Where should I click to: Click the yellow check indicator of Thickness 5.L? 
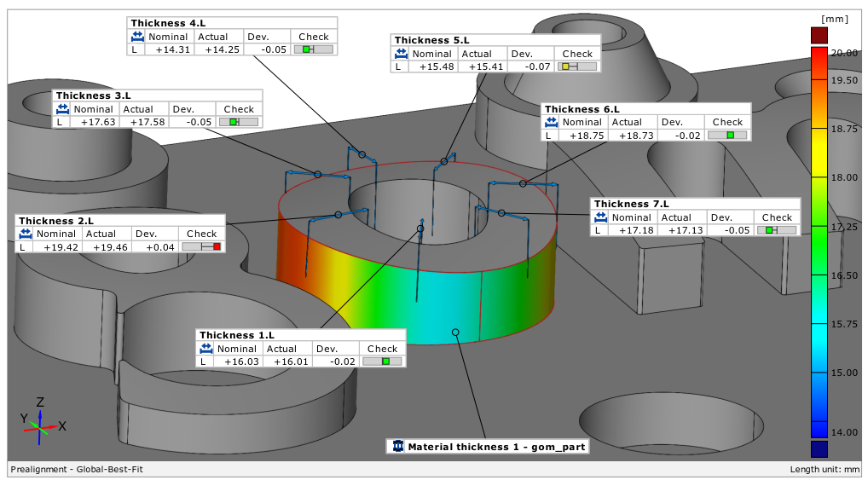click(564, 67)
